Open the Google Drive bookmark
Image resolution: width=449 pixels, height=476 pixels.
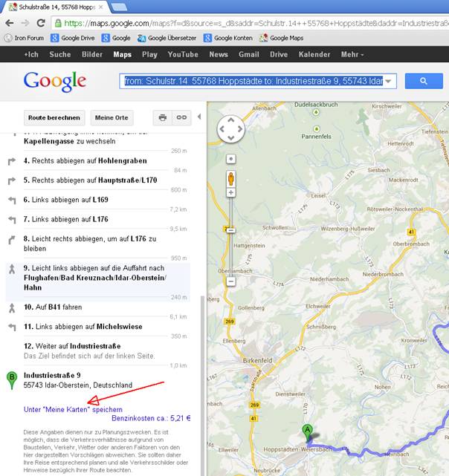pos(73,38)
